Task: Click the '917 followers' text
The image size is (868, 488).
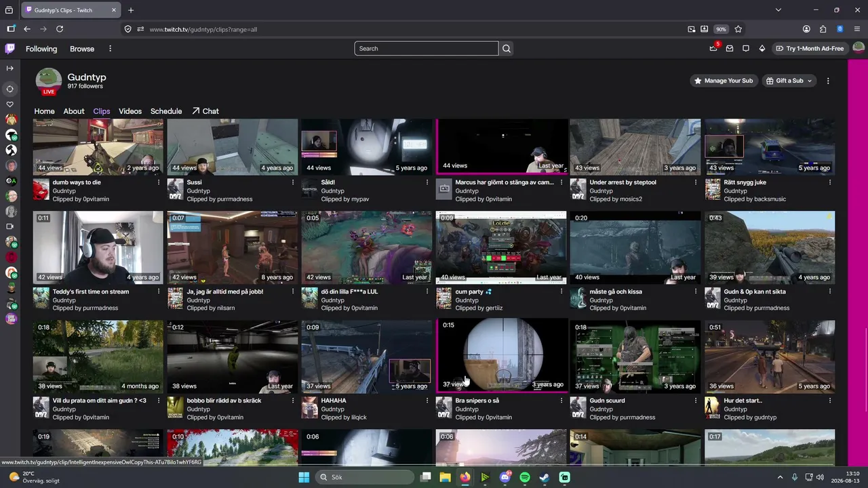Action: pyautogui.click(x=85, y=87)
